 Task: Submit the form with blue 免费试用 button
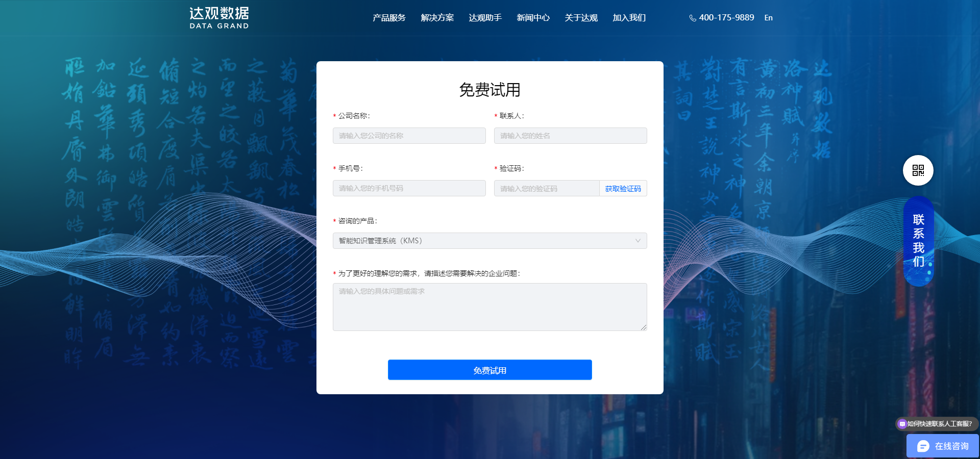pyautogui.click(x=489, y=370)
